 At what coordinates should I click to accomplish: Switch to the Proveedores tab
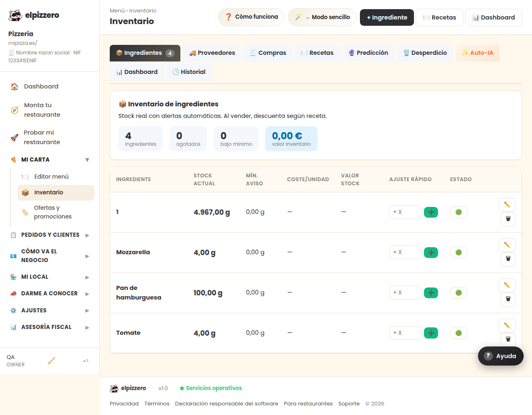(x=212, y=53)
